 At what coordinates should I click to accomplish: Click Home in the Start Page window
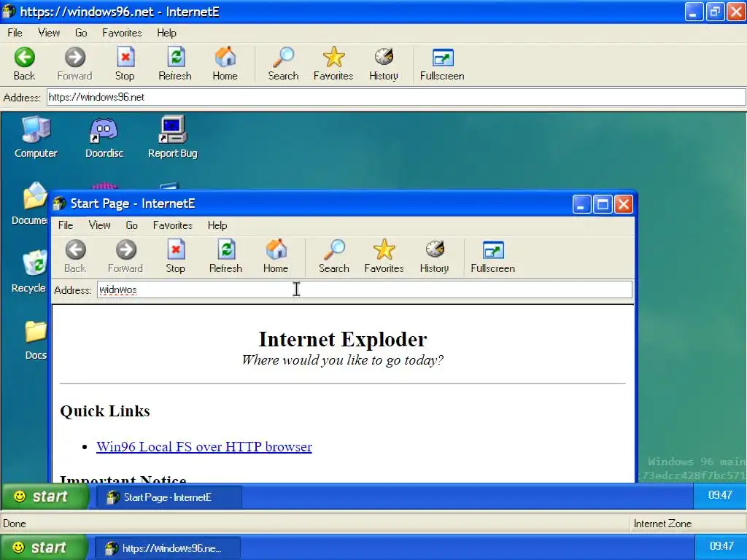click(x=276, y=257)
